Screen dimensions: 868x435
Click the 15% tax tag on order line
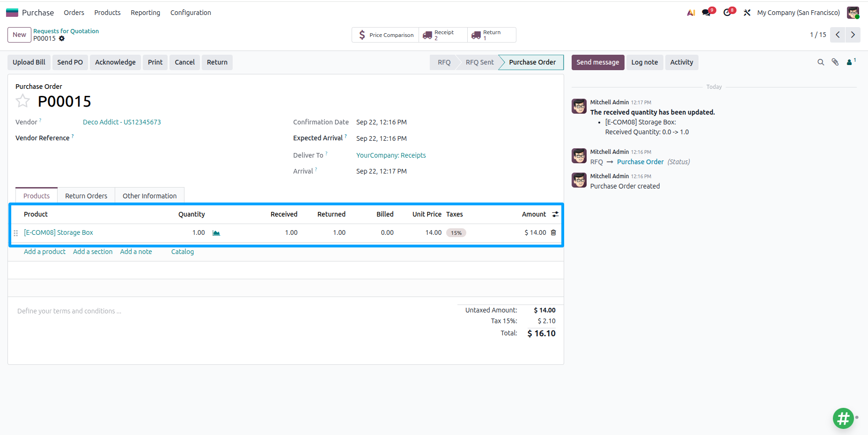456,233
